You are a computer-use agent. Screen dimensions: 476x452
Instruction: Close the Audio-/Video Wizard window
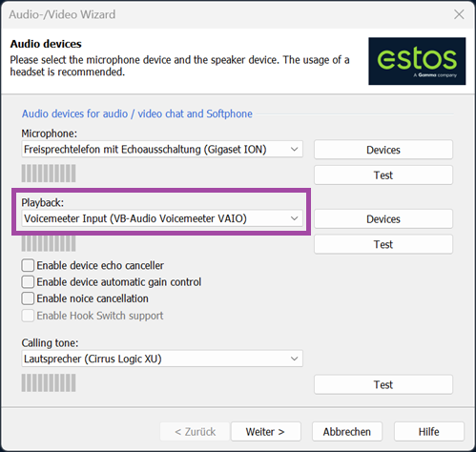point(459,14)
